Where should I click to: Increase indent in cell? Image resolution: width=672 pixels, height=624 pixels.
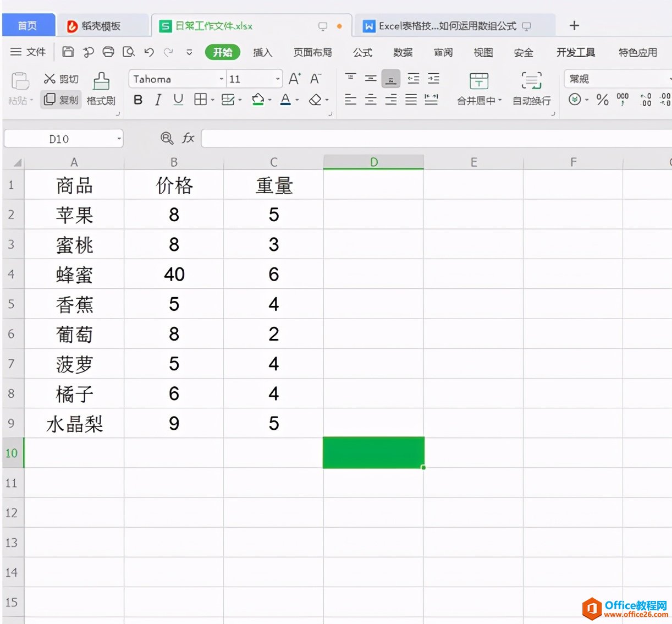[x=434, y=79]
